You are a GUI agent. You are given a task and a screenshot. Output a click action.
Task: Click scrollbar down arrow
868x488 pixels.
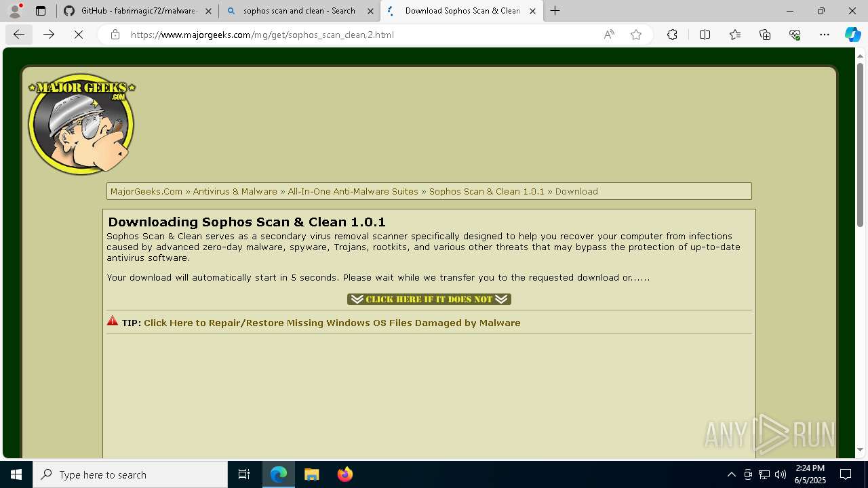click(x=860, y=449)
